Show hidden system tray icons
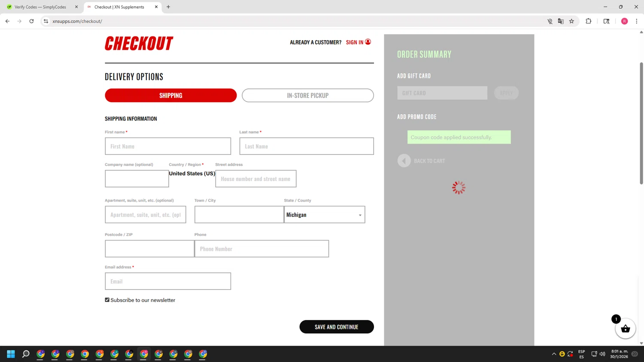Viewport: 644px width, 362px height. pos(554,354)
